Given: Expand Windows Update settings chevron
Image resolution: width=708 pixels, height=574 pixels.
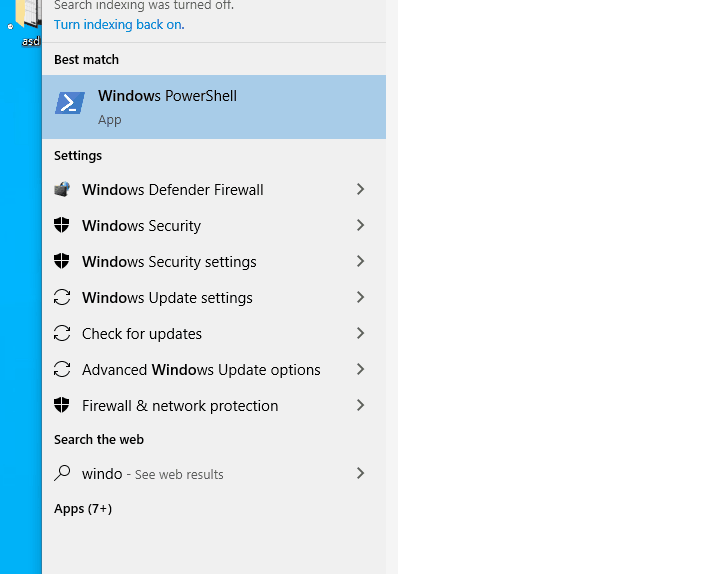Looking at the screenshot, I should pyautogui.click(x=361, y=297).
